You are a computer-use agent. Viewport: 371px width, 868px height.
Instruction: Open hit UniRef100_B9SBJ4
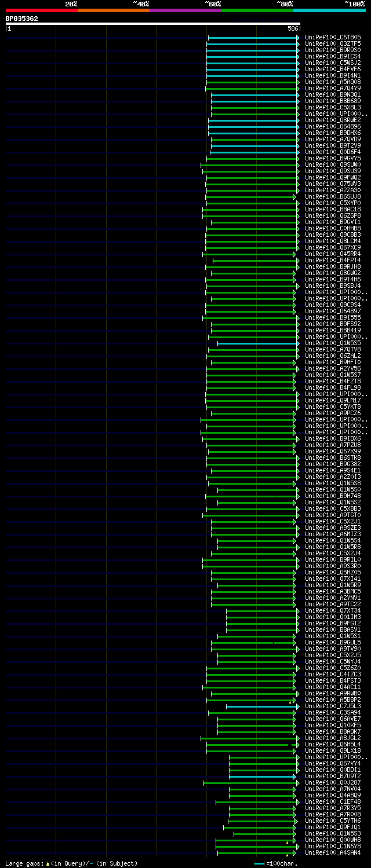click(x=333, y=286)
